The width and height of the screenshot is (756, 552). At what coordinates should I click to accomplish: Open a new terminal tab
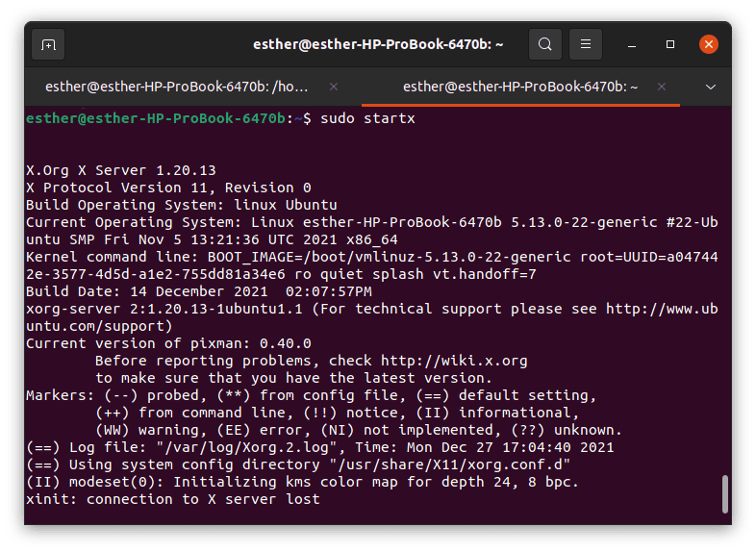coord(48,45)
